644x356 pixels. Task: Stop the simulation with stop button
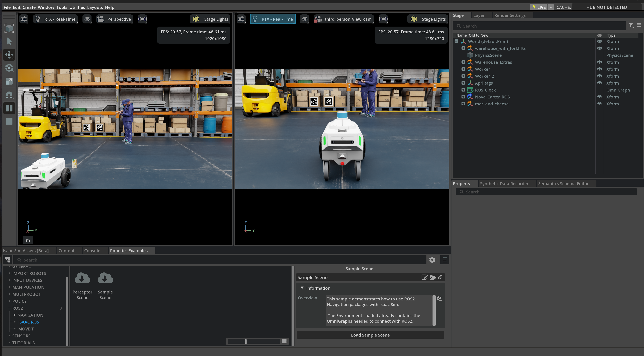click(x=9, y=121)
